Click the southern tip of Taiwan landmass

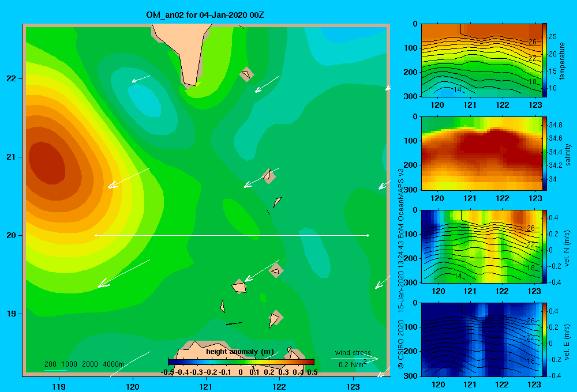[x=190, y=83]
